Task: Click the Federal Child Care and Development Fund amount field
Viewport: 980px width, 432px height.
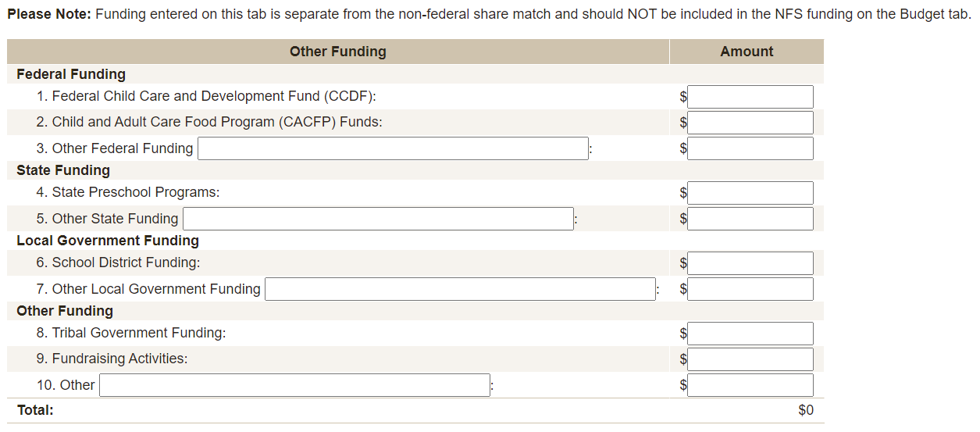Action: coord(750,97)
